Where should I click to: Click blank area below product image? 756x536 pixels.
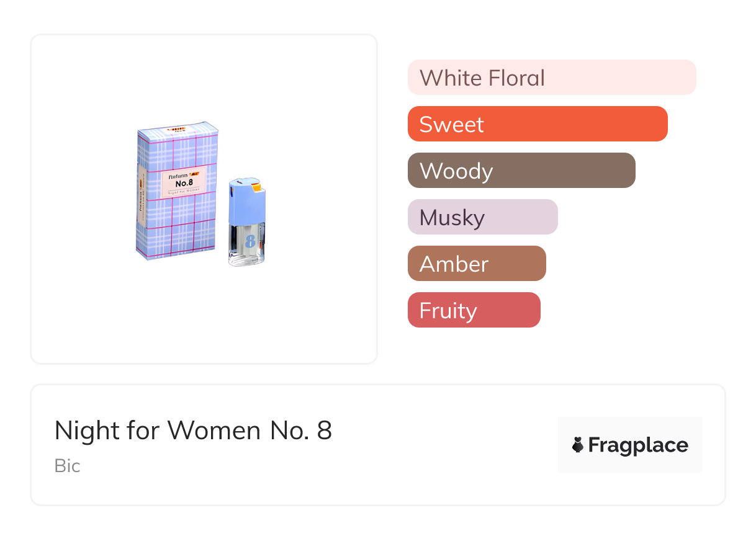pyautogui.click(x=204, y=323)
